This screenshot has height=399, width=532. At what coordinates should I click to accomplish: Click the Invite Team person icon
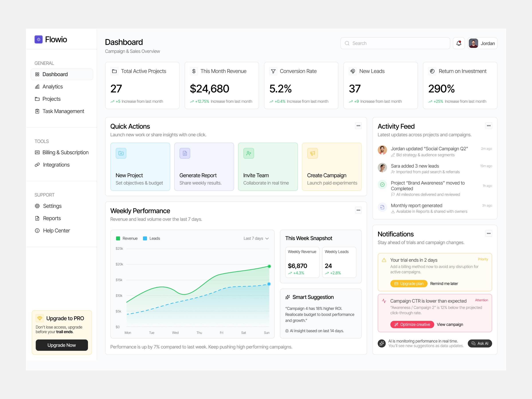tap(248, 153)
